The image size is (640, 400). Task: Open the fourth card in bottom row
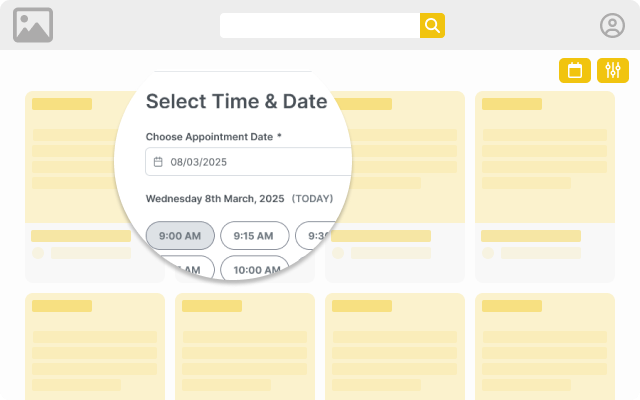[544, 342]
